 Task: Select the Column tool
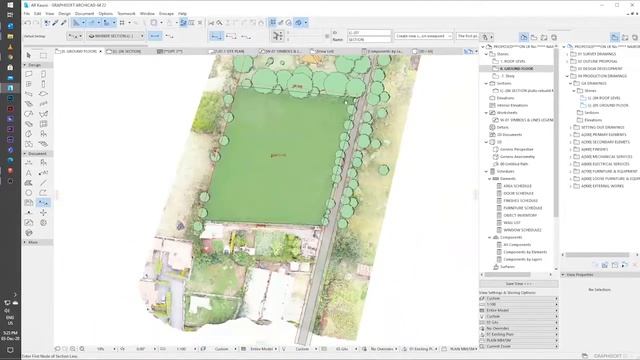pos(43,84)
